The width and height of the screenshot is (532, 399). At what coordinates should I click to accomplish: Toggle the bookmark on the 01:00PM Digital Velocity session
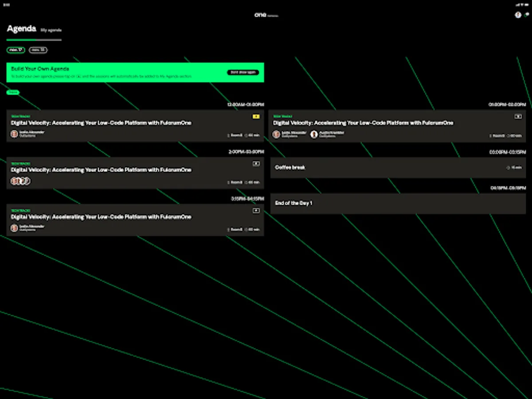[518, 116]
